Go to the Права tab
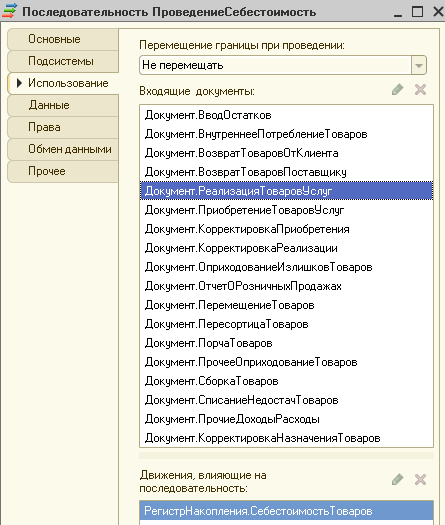 [x=63, y=127]
